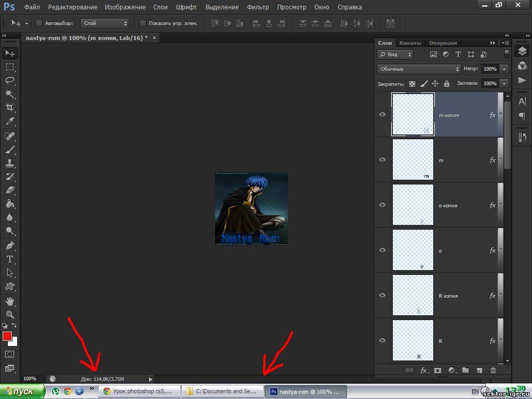This screenshot has height=399, width=532.
Task: Select the Crop tool
Action: click(10, 108)
